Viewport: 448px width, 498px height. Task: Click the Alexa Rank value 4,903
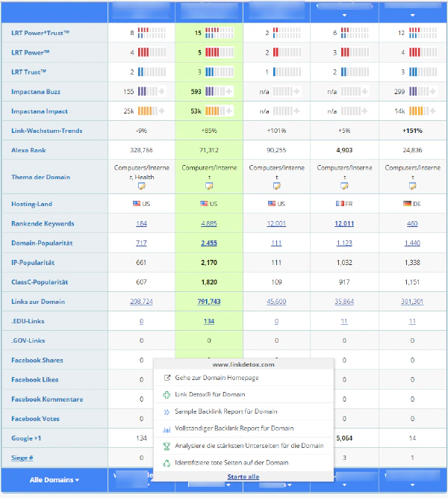(x=344, y=150)
